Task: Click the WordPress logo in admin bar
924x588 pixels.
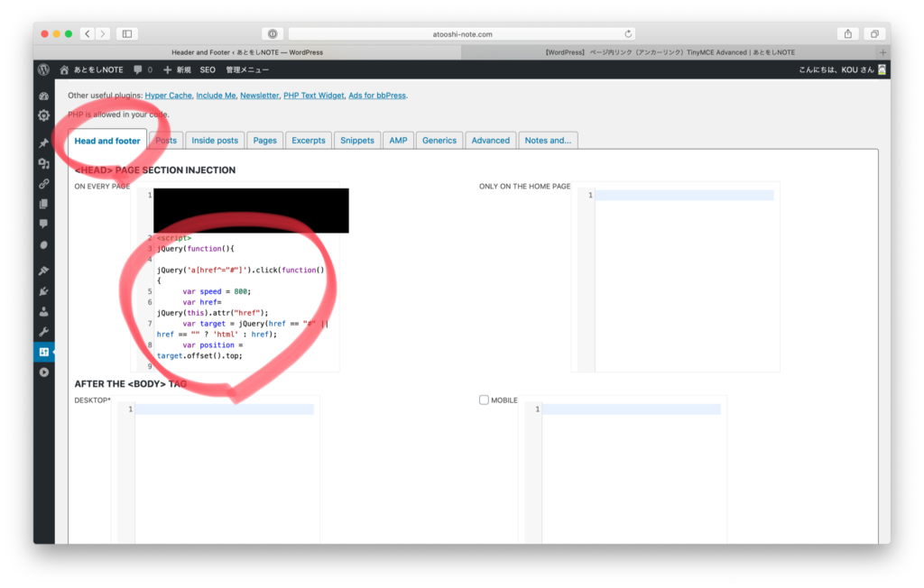Action: coord(43,69)
